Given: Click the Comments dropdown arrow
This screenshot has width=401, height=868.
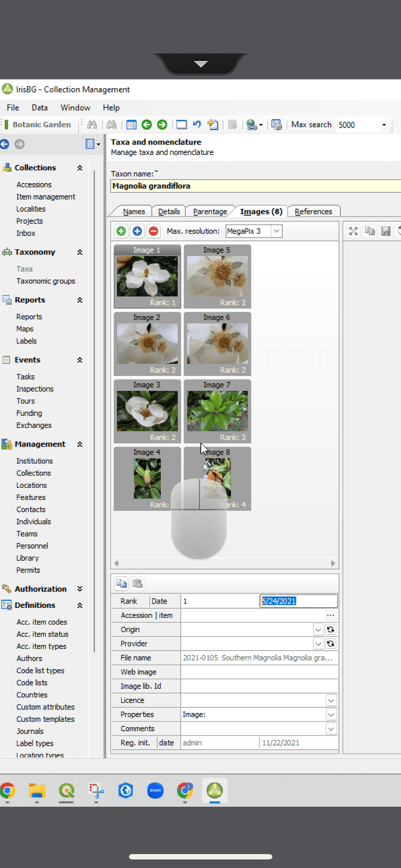Looking at the screenshot, I should [331, 729].
